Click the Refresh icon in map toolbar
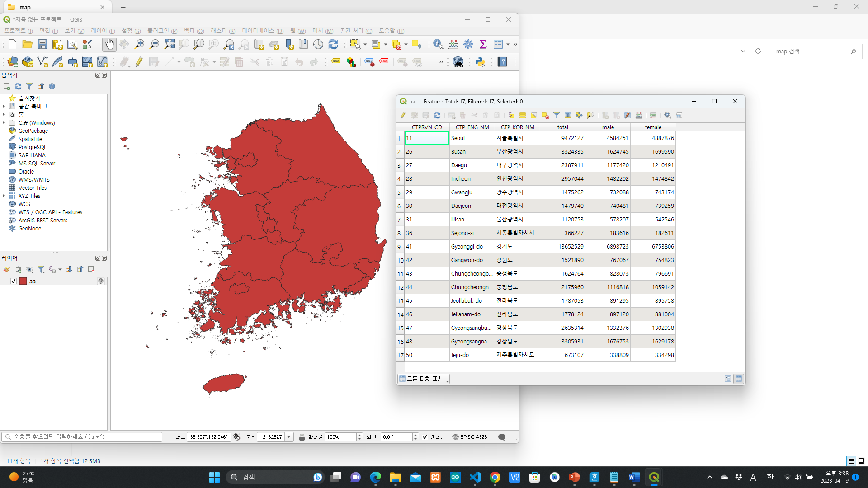The height and width of the screenshot is (488, 868). [333, 44]
